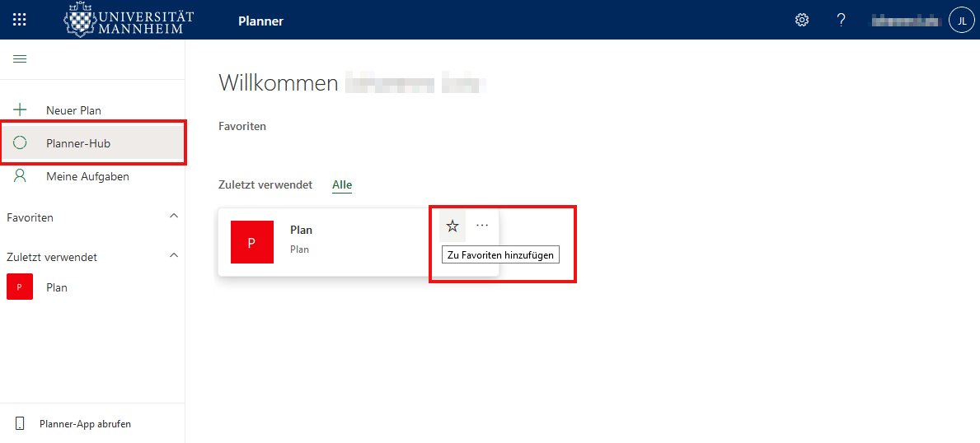This screenshot has width=980, height=443.
Task: Click Planner-App abrufen link
Action: (85, 423)
